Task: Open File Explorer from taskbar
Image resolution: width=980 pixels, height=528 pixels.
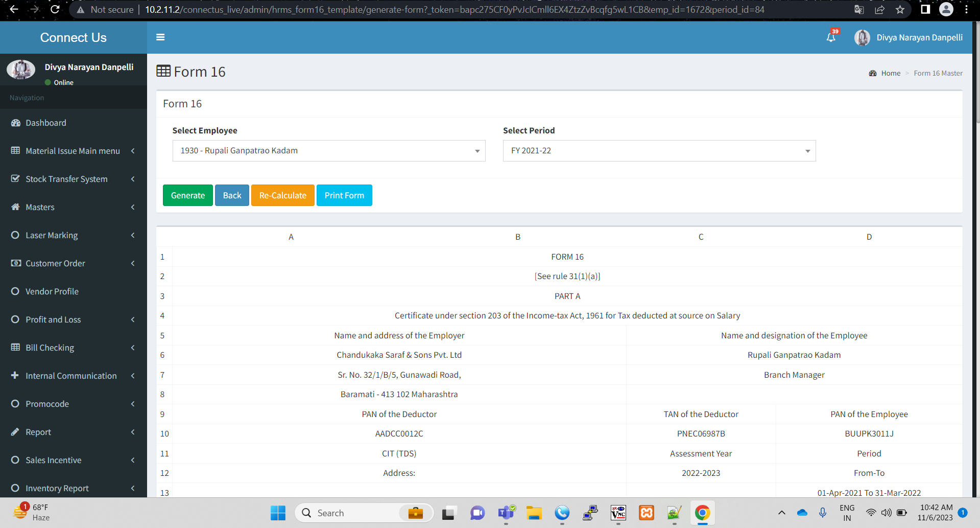Action: coord(534,513)
